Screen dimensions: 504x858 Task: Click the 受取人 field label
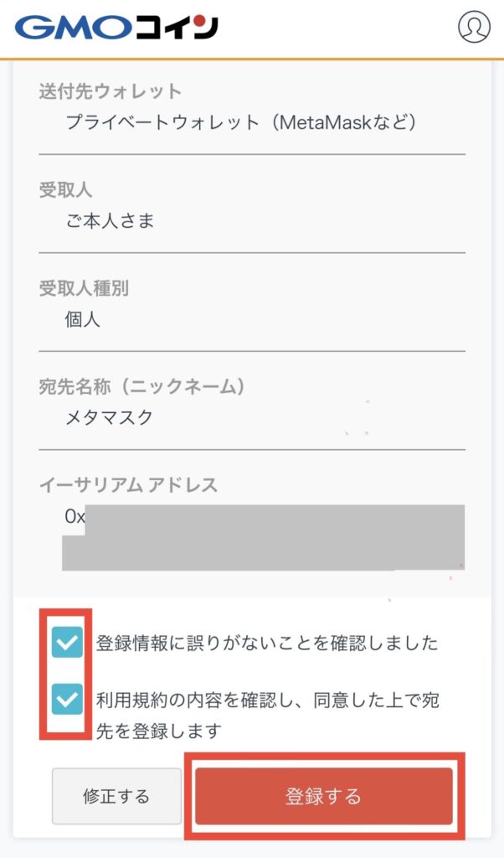(66, 190)
